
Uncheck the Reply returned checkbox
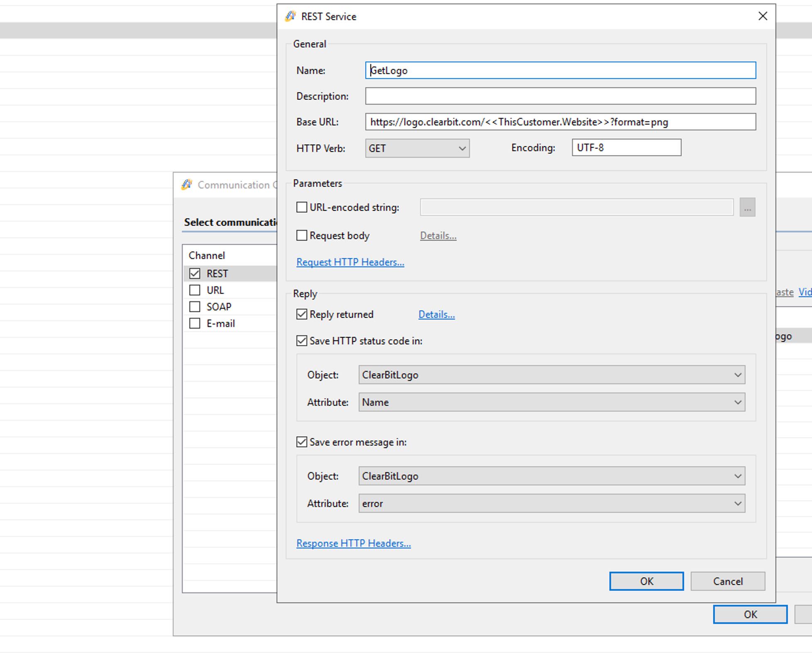pyautogui.click(x=302, y=314)
